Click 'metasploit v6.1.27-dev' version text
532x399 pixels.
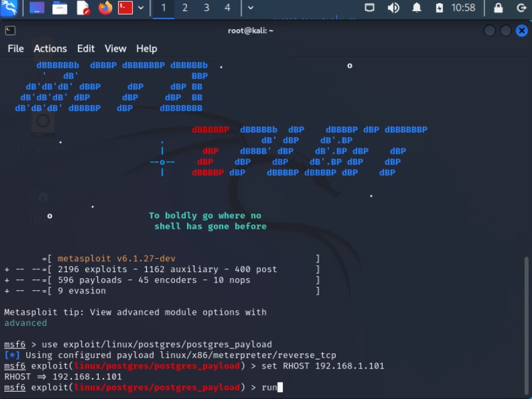(116, 259)
